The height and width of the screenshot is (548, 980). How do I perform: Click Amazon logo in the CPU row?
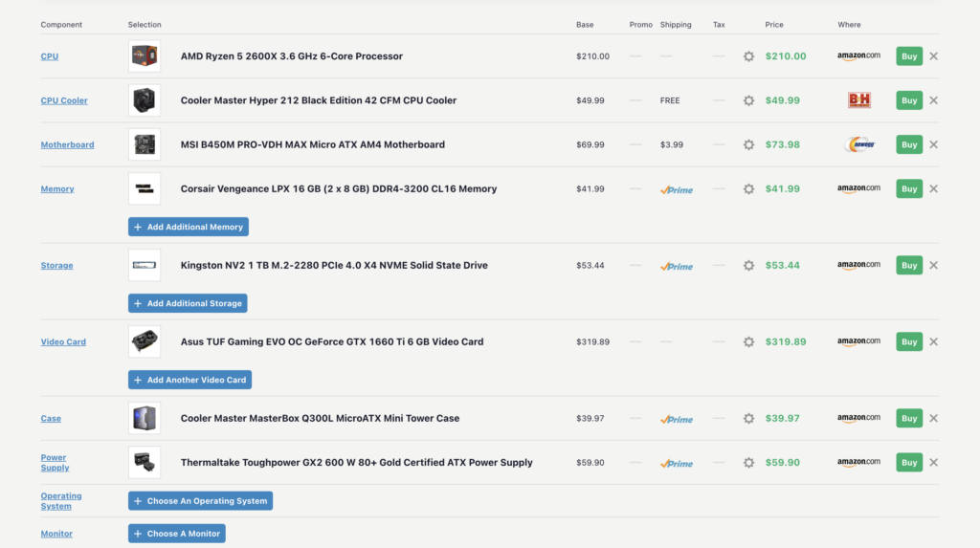[x=858, y=56]
